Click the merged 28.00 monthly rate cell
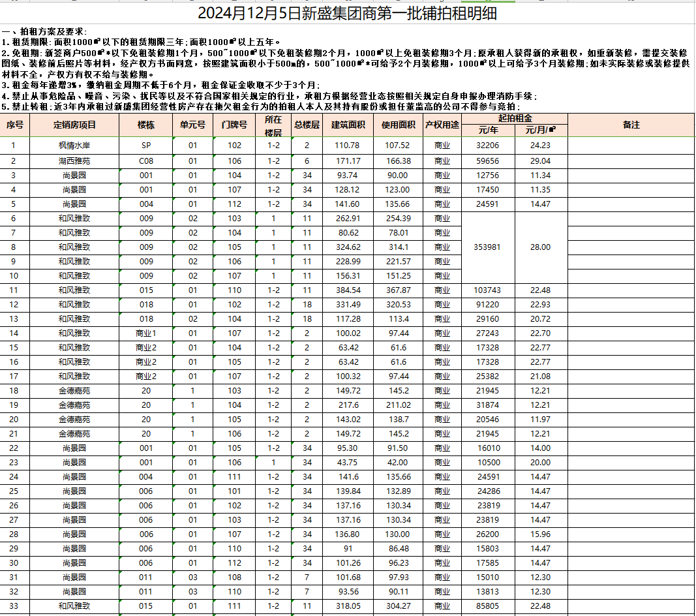The image size is (696, 616). click(x=541, y=247)
